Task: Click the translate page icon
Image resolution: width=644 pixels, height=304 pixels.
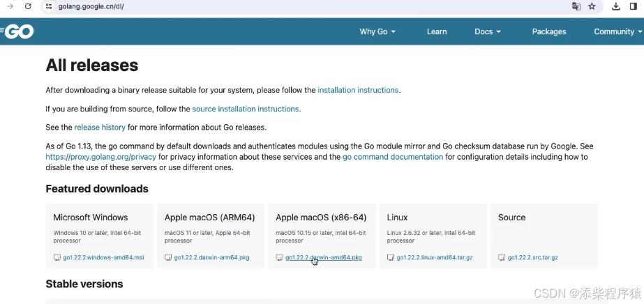Action: pos(576,6)
